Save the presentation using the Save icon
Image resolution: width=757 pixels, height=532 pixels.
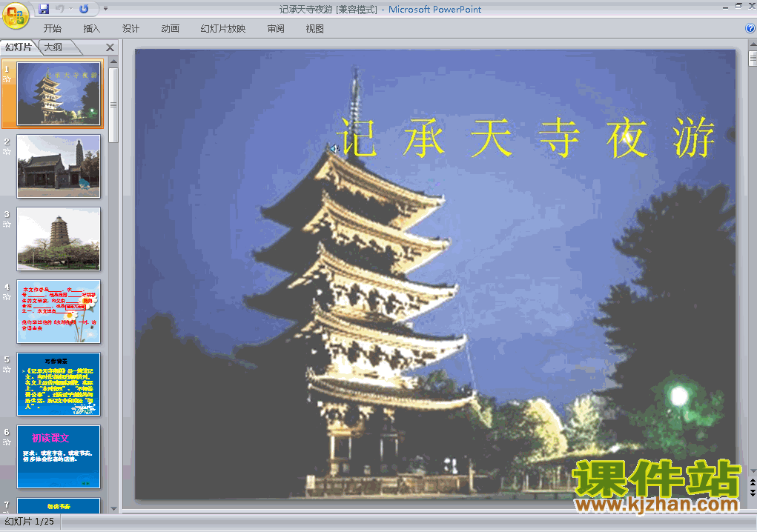pos(44,9)
